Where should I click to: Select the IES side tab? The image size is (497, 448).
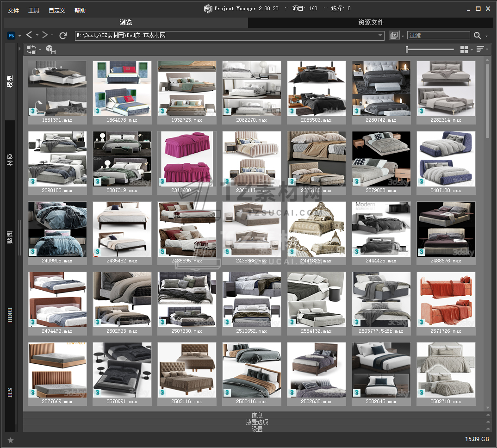tap(10, 392)
